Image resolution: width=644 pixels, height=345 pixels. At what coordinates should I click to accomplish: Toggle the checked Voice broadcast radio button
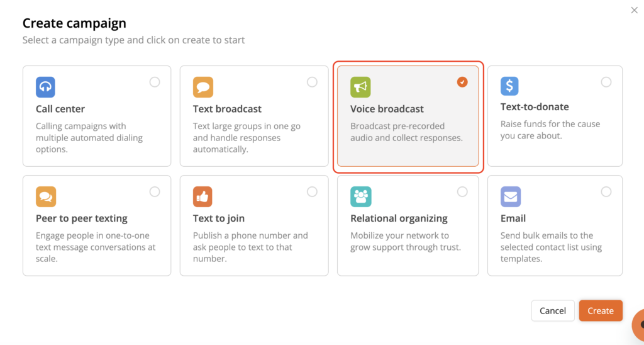click(x=462, y=82)
